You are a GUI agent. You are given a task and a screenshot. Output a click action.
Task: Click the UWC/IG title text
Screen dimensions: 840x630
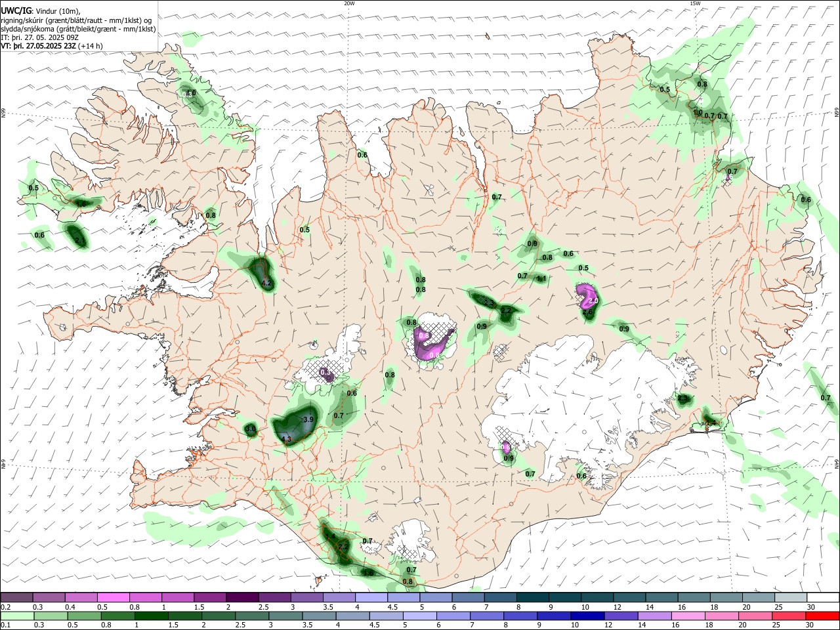[x=16, y=10]
